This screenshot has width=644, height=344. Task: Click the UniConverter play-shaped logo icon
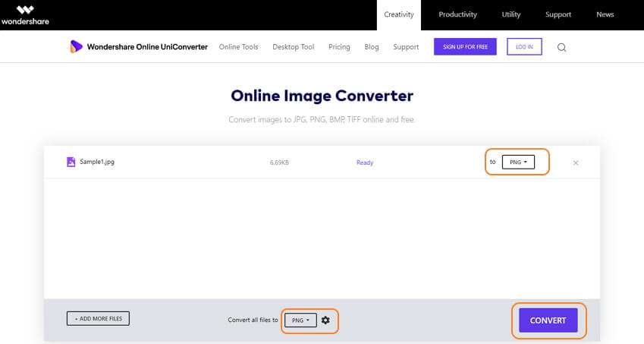click(76, 47)
